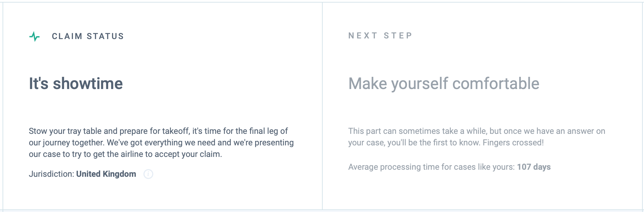Click the CLAIM STATUS heading

click(88, 36)
